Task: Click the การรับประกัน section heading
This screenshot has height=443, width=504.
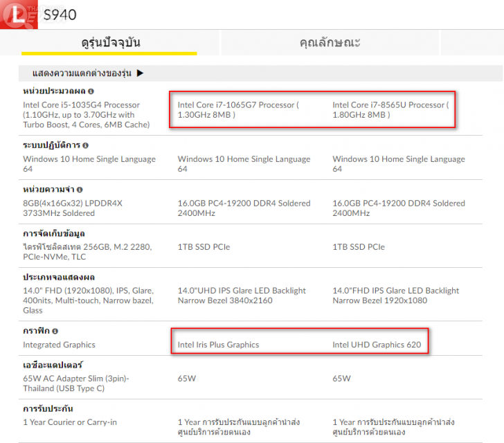Action: point(48,408)
